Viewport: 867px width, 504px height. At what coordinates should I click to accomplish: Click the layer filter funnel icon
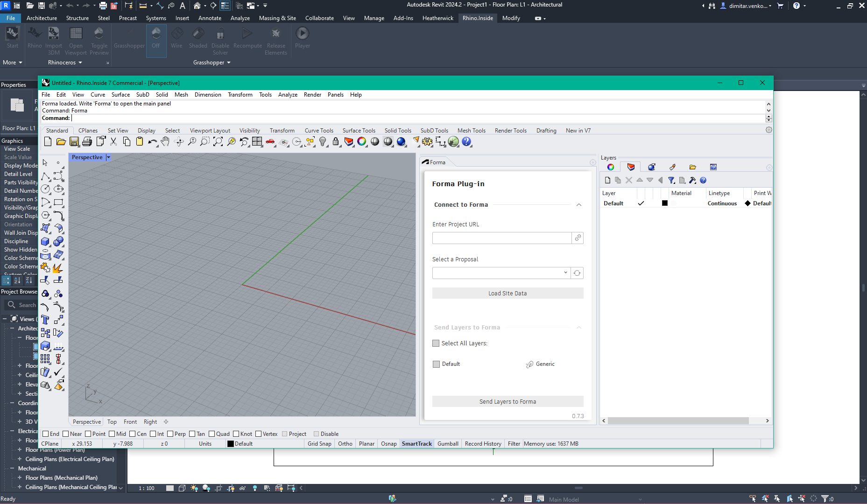click(671, 180)
